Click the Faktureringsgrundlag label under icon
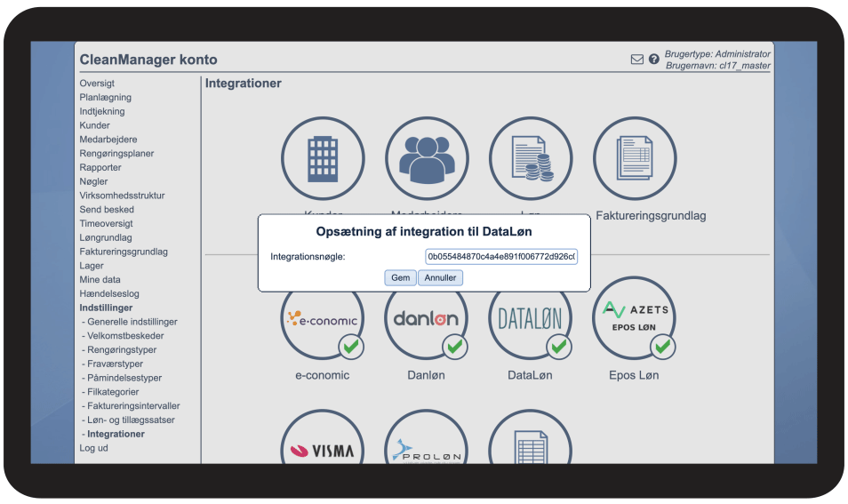 click(x=651, y=216)
